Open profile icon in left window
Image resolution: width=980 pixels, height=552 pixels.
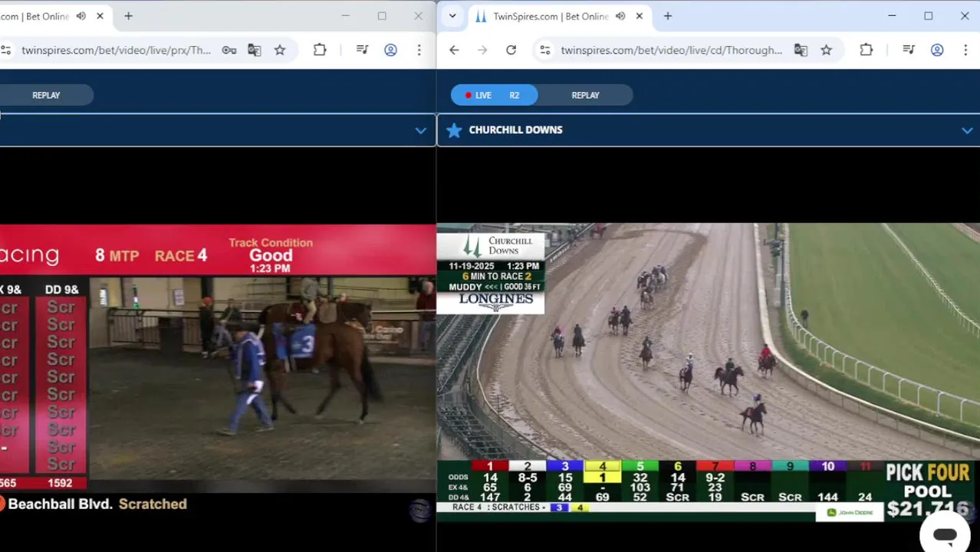[x=391, y=50]
